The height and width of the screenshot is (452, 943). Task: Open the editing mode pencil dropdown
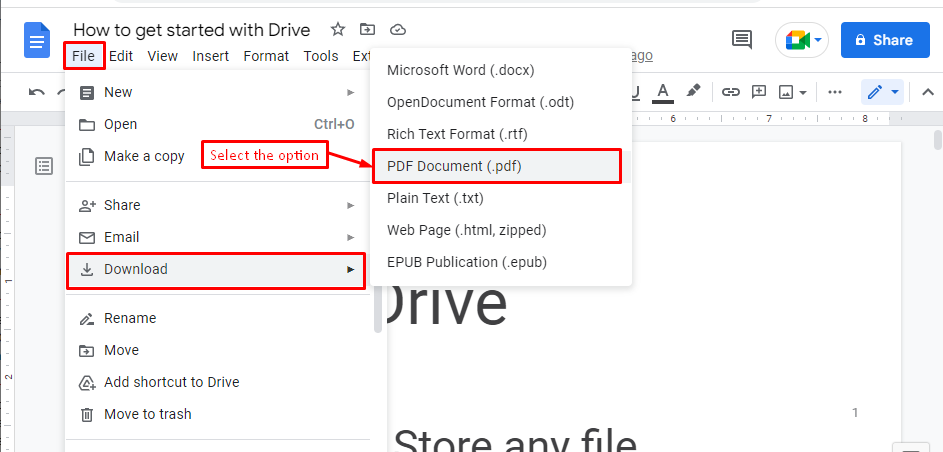coord(883,92)
